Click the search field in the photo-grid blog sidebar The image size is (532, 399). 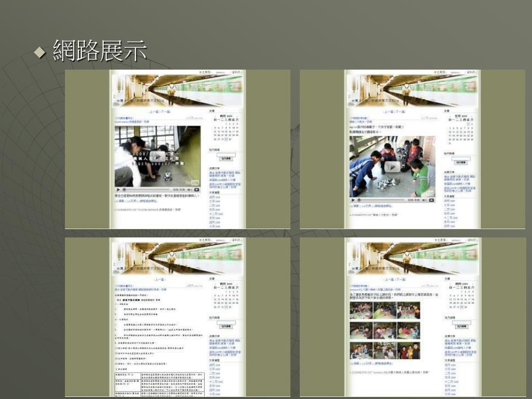click(461, 322)
